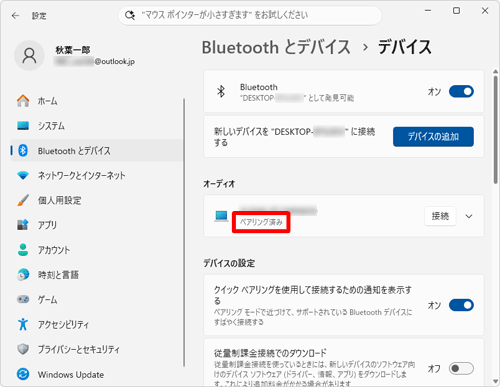Click the user profile avatar

pos(29,56)
